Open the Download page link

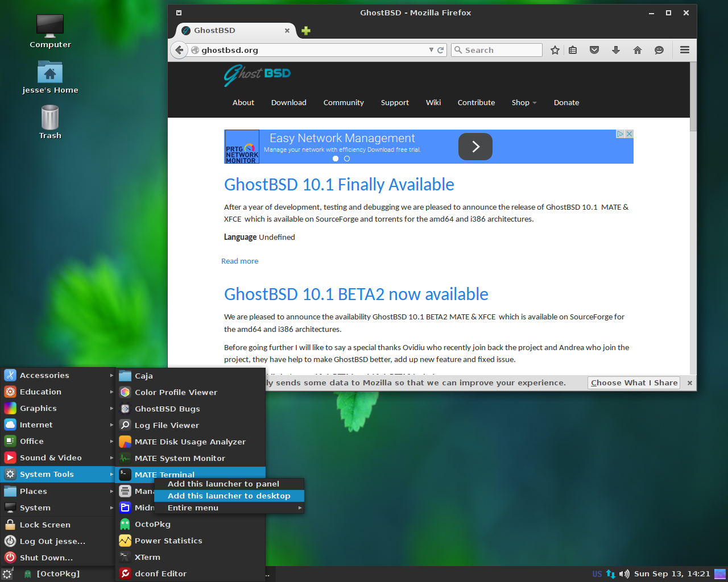289,103
